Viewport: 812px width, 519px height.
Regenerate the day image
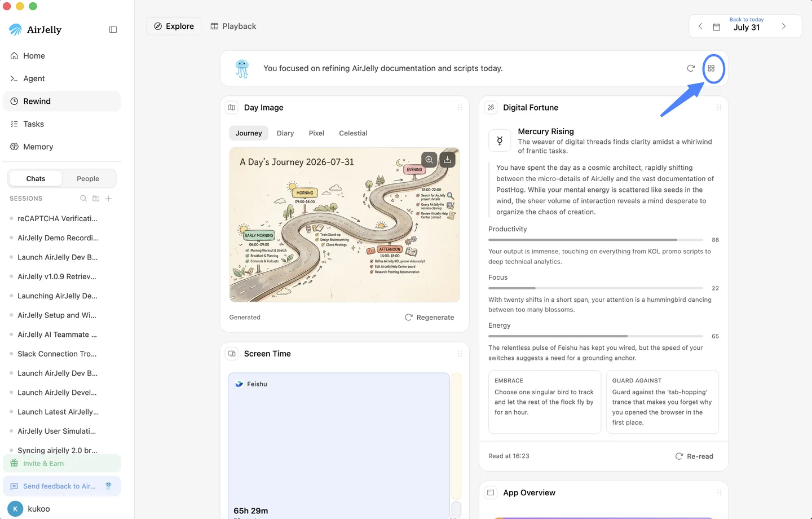pos(430,318)
